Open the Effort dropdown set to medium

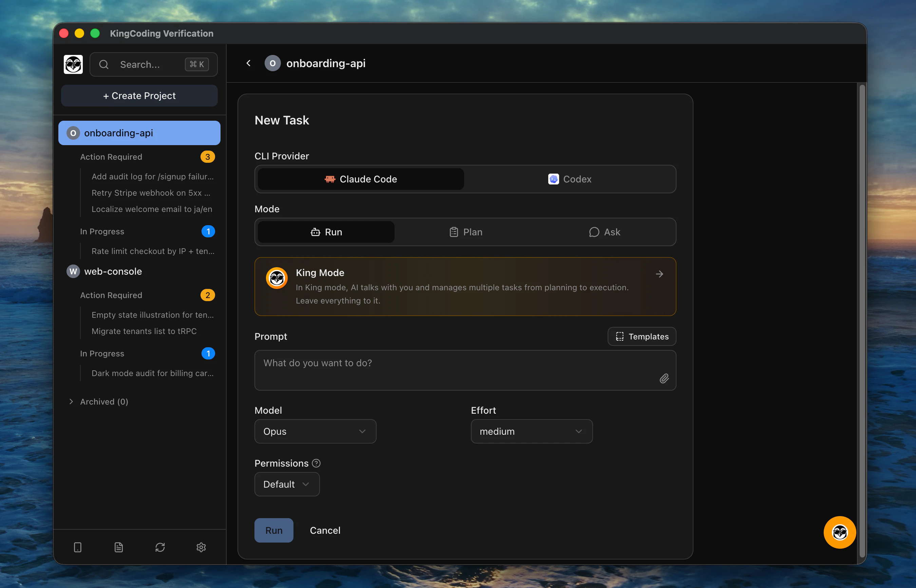[x=531, y=431]
